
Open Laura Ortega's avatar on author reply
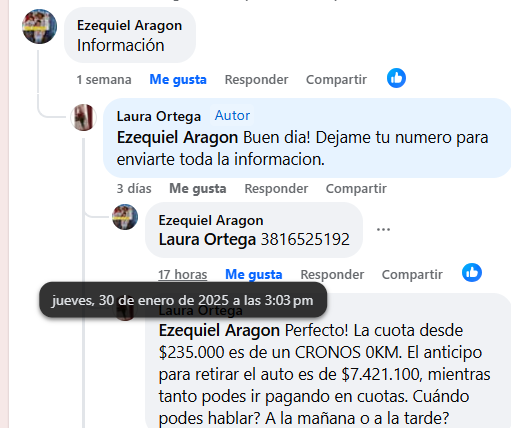point(83,117)
